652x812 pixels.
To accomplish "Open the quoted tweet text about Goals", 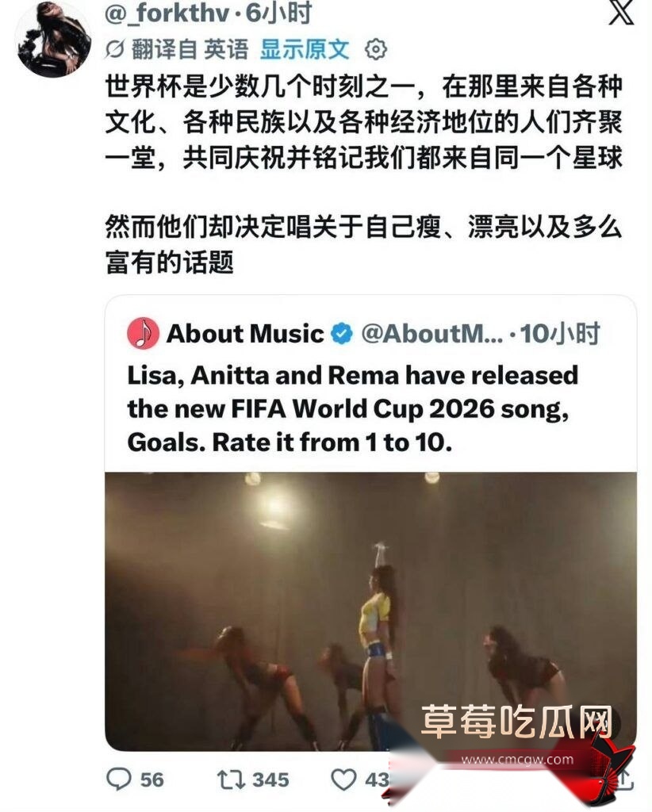I will click(x=353, y=408).
